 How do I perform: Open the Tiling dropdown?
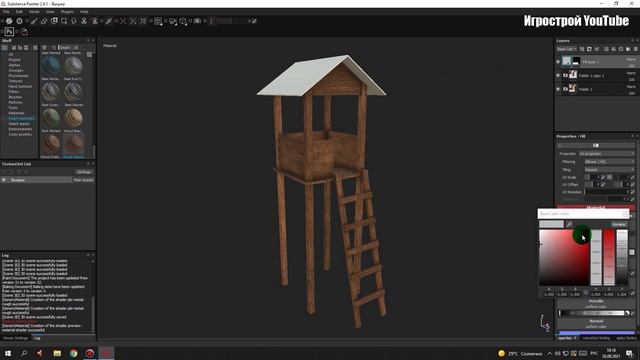(x=610, y=169)
